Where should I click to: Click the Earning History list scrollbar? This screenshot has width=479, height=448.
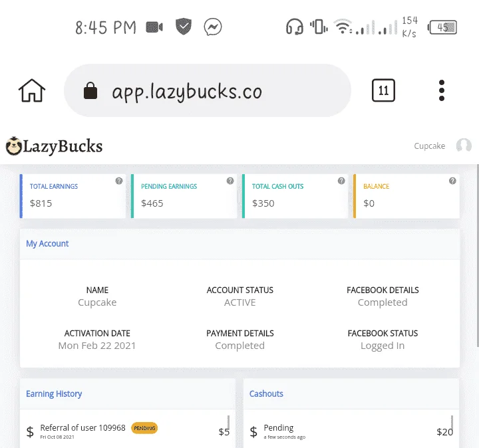(x=228, y=423)
